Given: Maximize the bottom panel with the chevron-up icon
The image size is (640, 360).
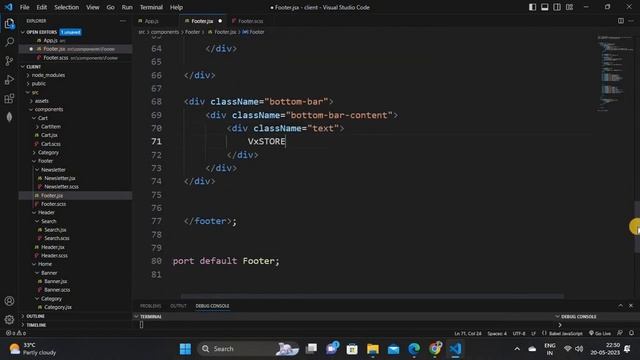Looking at the screenshot, I should pyautogui.click(x=620, y=306).
